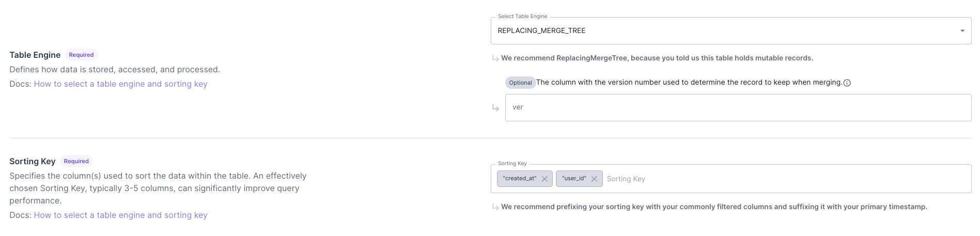Click the ReplacingMergeTree recommendation text
The height and width of the screenshot is (236, 980).
657,58
